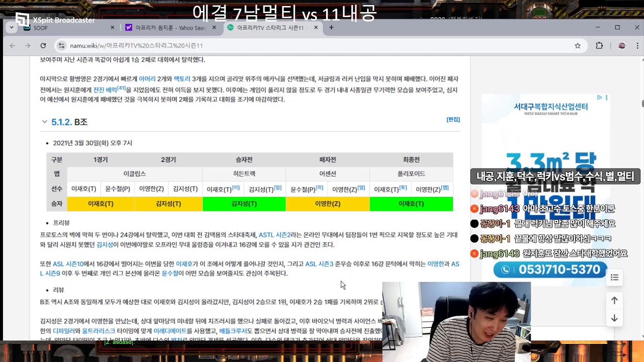Open the Chrome profile avatar
Viewport: 644px width, 362px height.
(622, 46)
